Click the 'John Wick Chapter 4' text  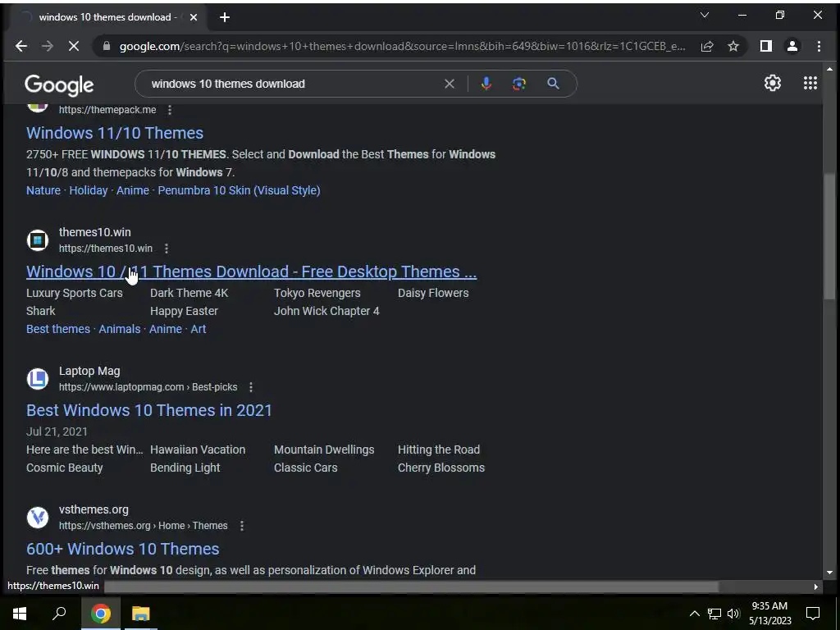coord(326,311)
